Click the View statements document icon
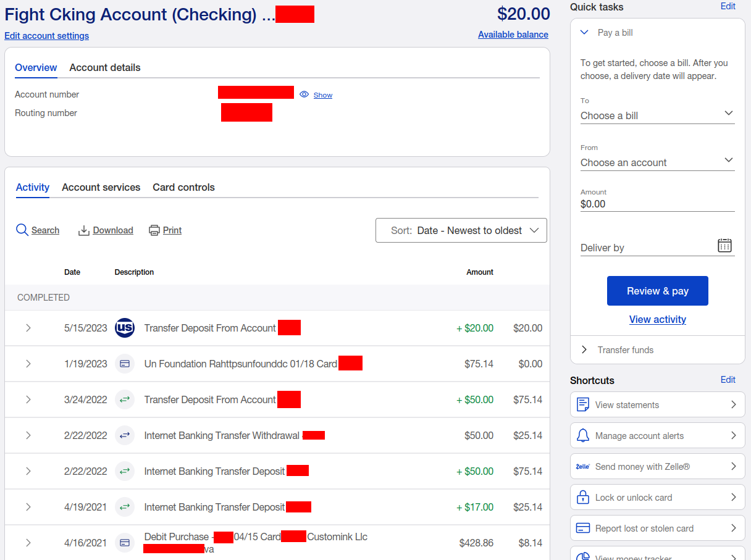The width and height of the screenshot is (751, 560). [582, 405]
